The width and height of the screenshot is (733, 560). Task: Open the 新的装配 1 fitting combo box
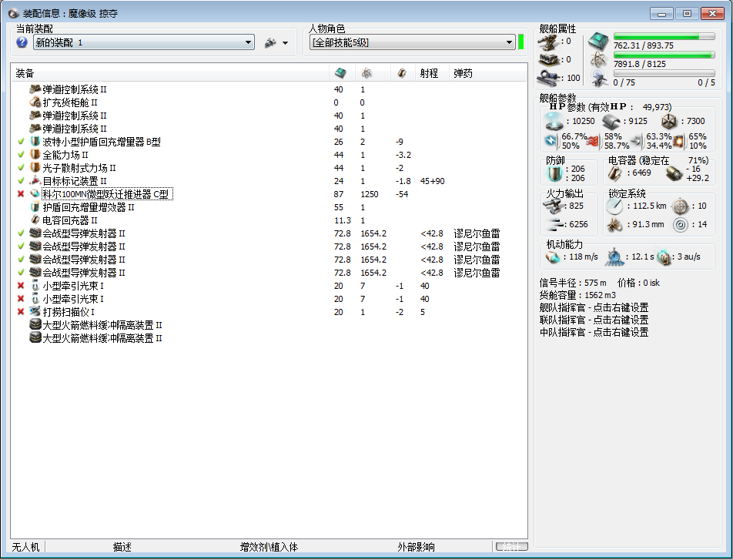144,42
